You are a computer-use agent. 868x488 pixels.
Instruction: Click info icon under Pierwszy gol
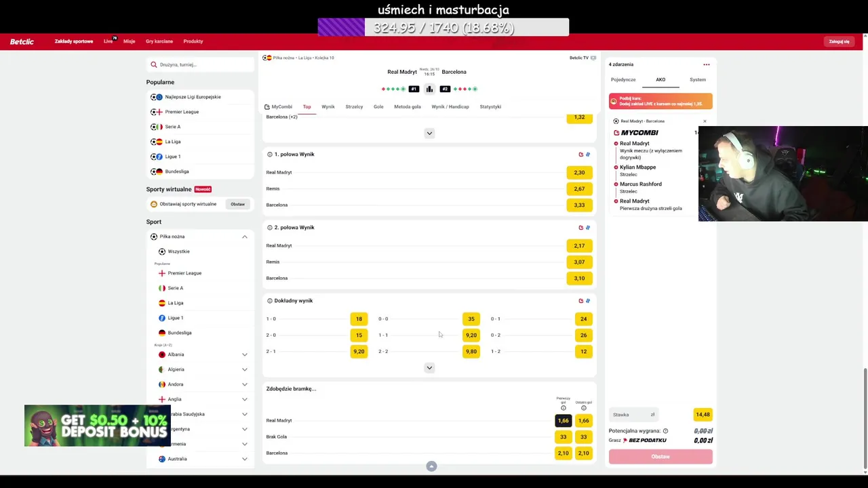click(564, 408)
